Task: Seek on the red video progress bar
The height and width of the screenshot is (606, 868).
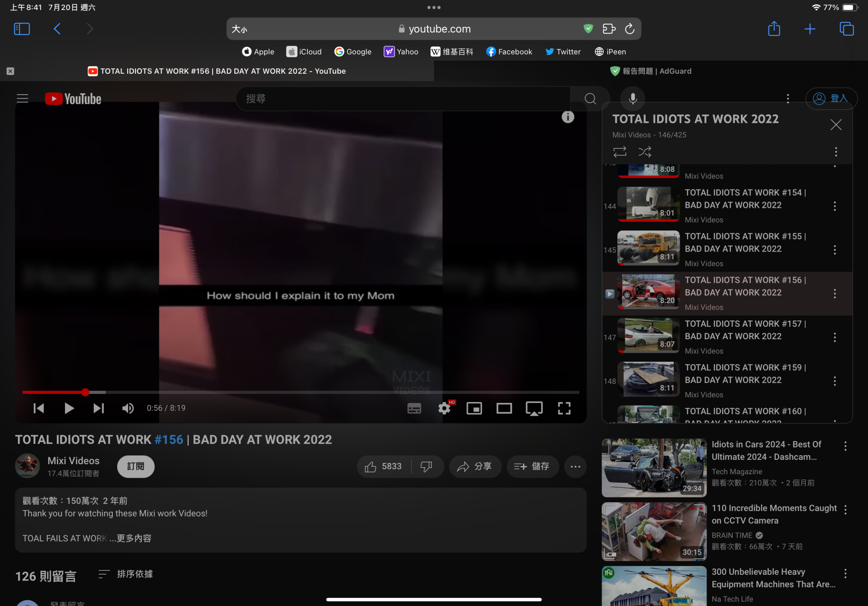Action: pos(301,393)
